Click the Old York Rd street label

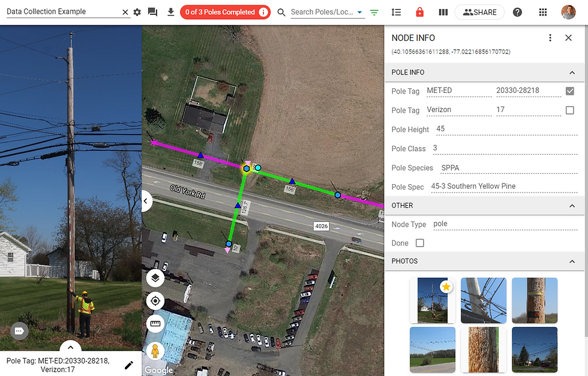click(x=187, y=191)
